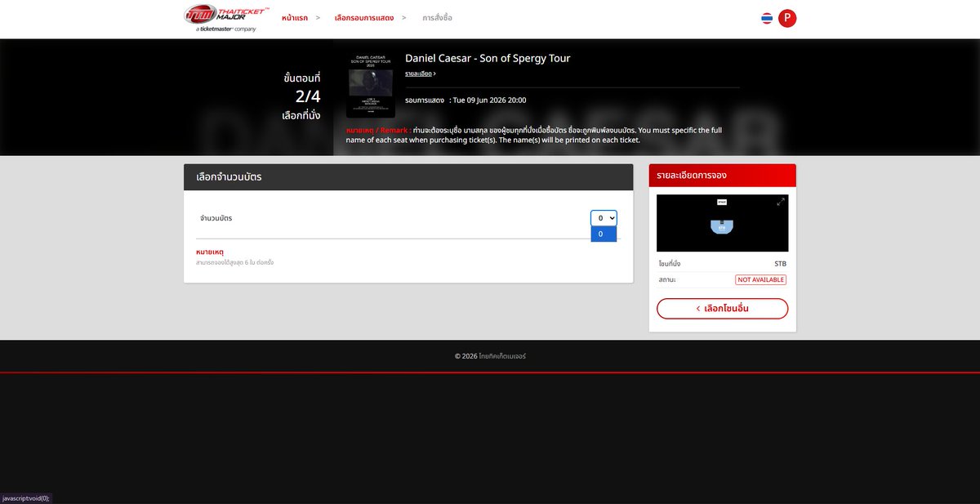Image resolution: width=980 pixels, height=504 pixels.
Task: Go to เลือกรอบการแสดง breadcrumb step
Action: click(x=364, y=17)
